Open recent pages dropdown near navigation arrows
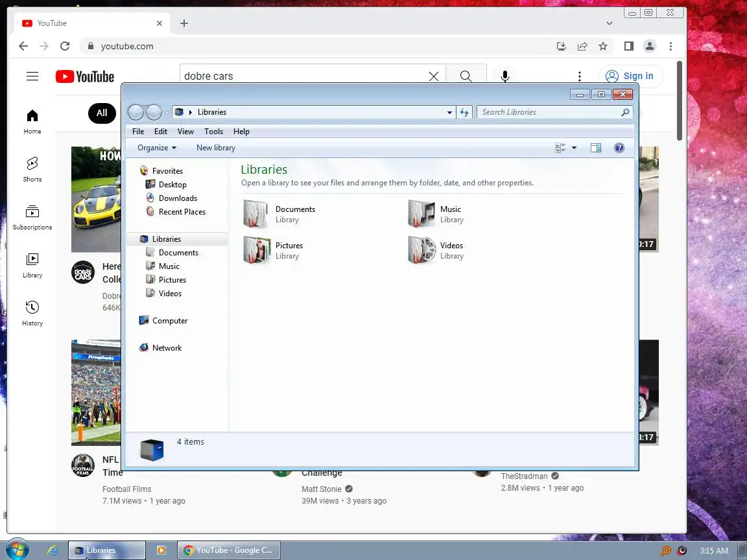Screen dimensions: 747x560 click(167, 112)
